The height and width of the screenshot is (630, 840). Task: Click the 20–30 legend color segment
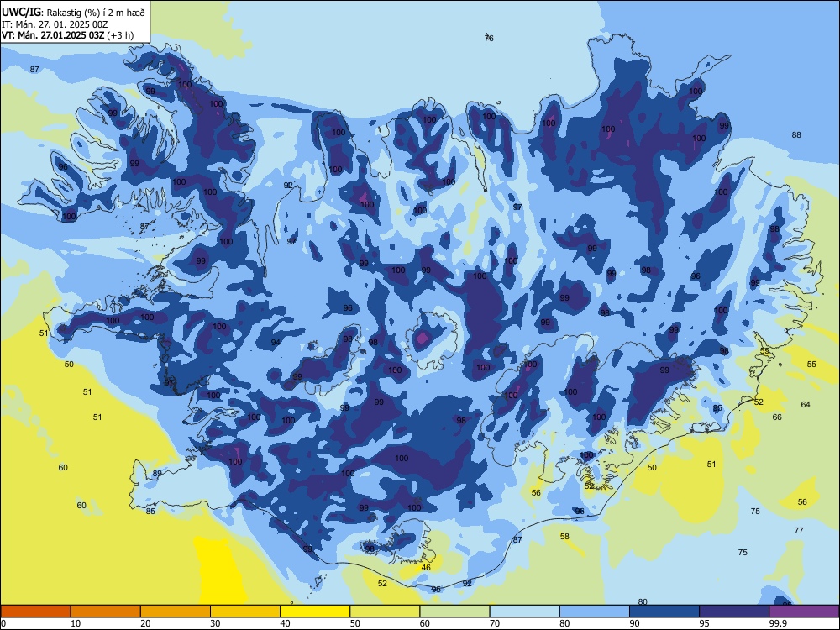coord(176,612)
